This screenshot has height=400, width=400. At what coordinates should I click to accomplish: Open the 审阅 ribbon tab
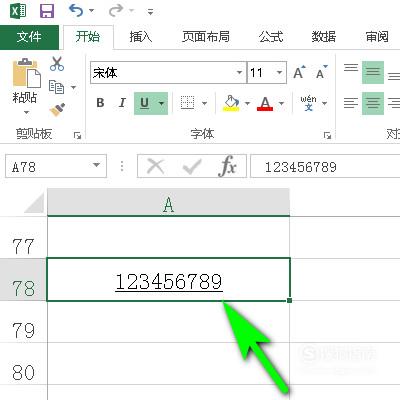[377, 37]
